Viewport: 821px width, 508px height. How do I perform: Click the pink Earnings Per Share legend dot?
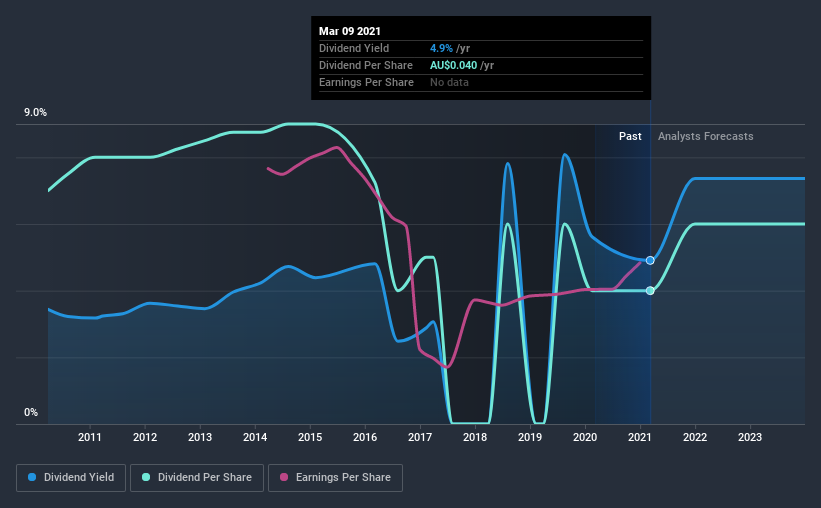click(x=284, y=477)
